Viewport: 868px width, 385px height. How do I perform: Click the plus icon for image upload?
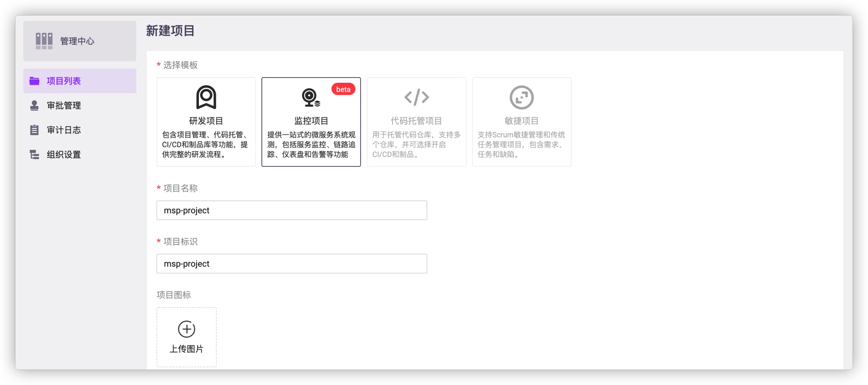tap(186, 329)
